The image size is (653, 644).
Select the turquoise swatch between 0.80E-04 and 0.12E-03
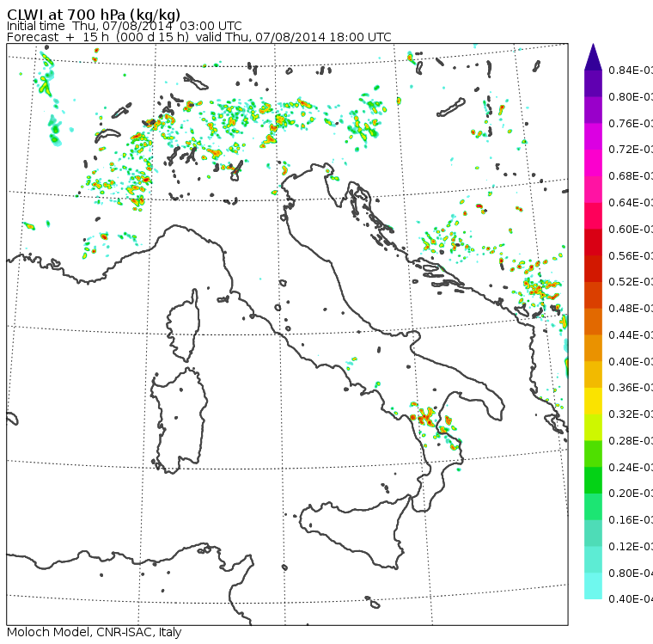(x=593, y=560)
